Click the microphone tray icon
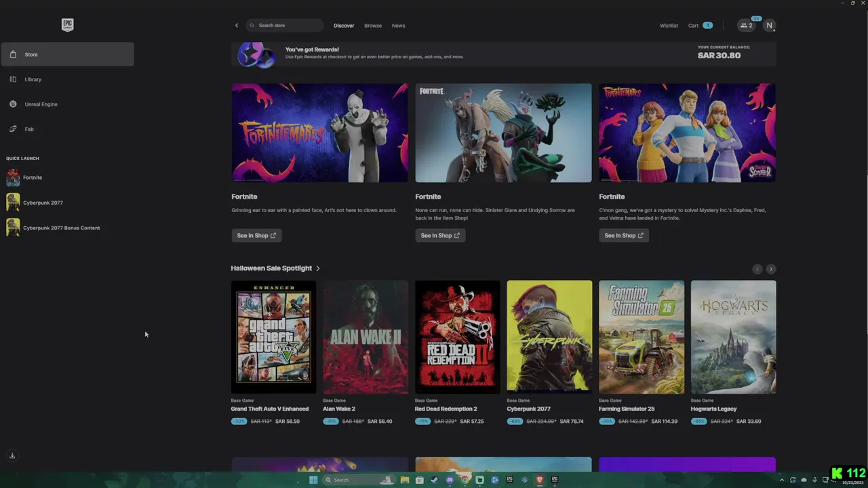The image size is (868, 488). [x=814, y=480]
